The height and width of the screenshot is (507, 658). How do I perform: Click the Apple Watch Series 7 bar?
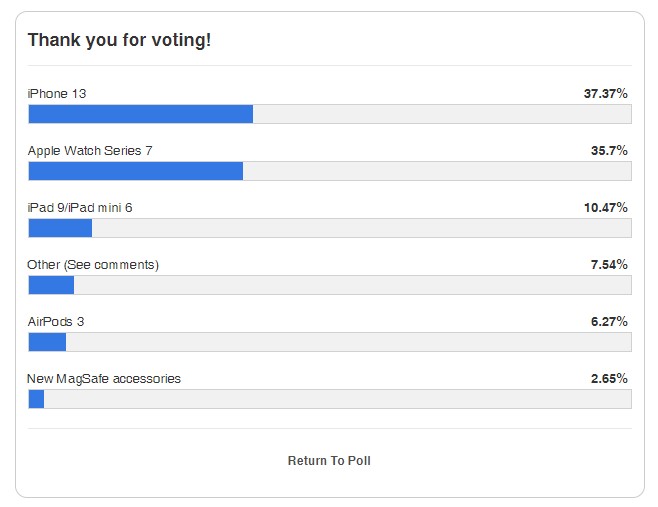[330, 171]
